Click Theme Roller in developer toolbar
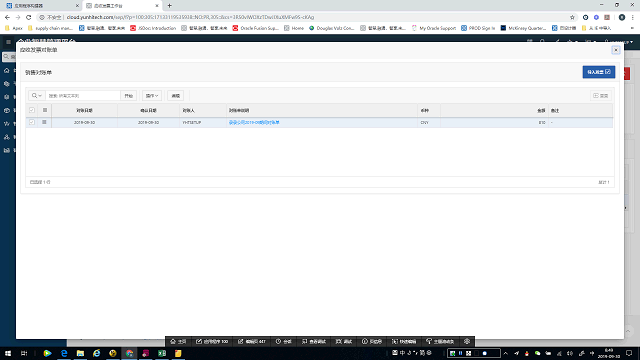640x360 pixels. tap(440, 342)
